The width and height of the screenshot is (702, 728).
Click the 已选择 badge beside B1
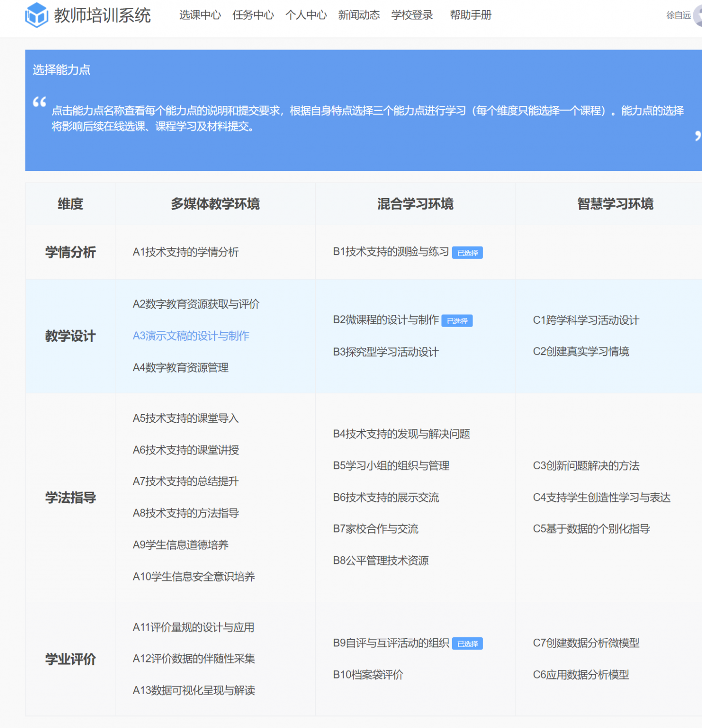pyautogui.click(x=467, y=253)
